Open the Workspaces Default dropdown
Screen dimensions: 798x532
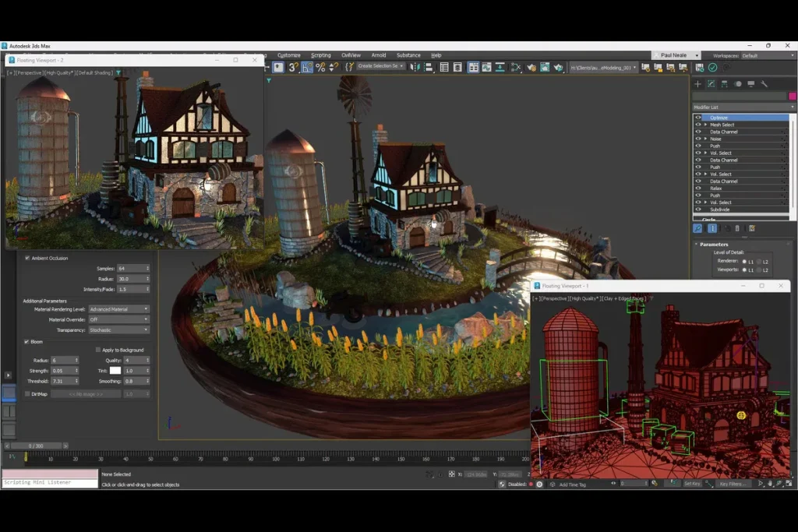(x=768, y=55)
